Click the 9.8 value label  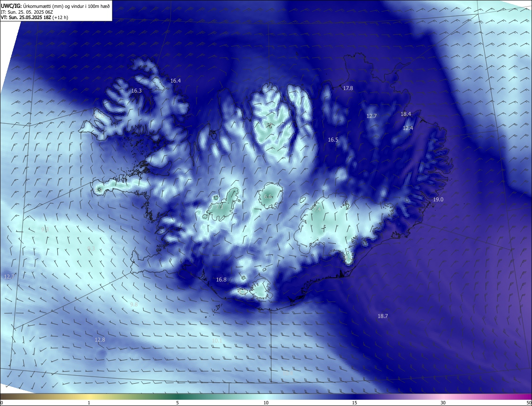click(x=134, y=305)
